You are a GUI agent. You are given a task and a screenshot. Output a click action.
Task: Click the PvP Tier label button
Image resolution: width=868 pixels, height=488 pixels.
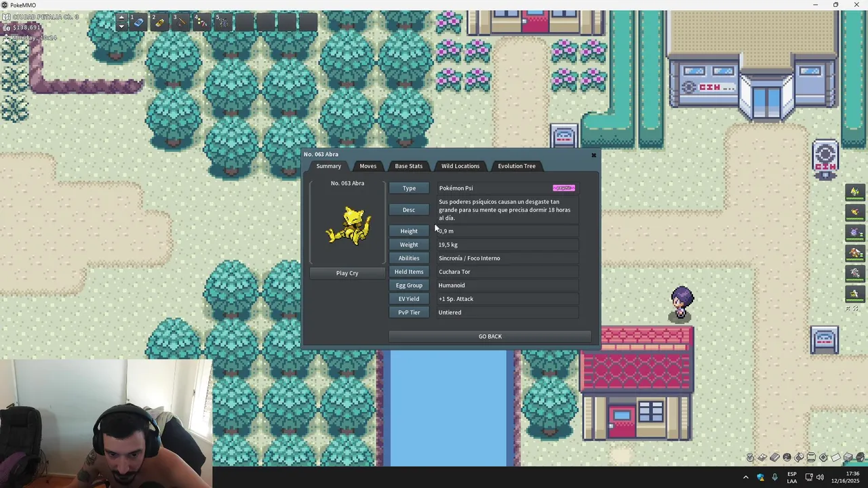click(409, 312)
